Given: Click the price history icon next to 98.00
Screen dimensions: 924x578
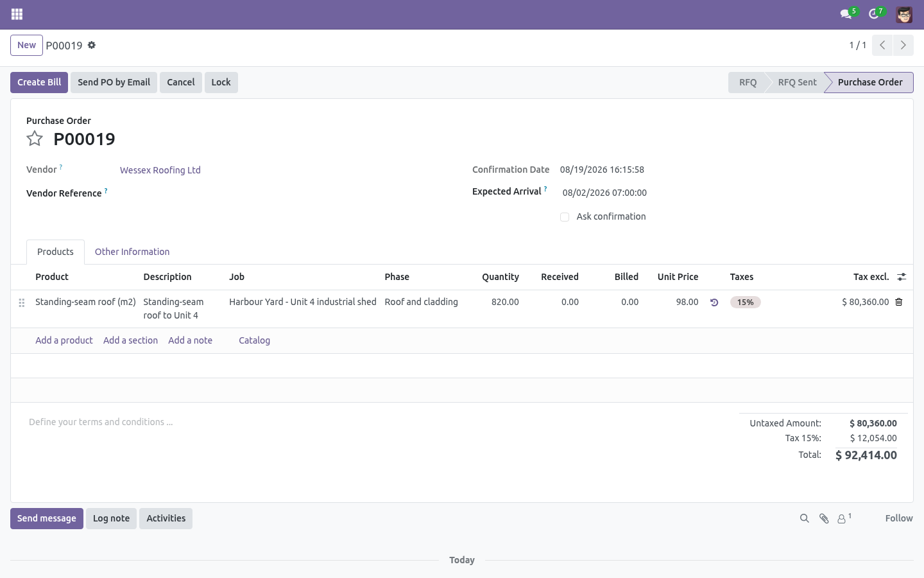Looking at the screenshot, I should coord(714,302).
